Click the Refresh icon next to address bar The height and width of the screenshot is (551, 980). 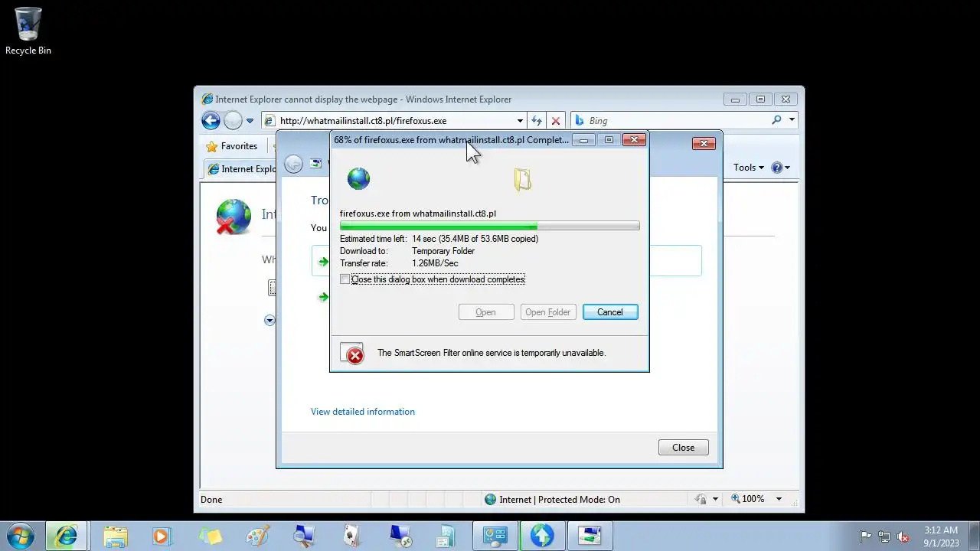(x=537, y=121)
